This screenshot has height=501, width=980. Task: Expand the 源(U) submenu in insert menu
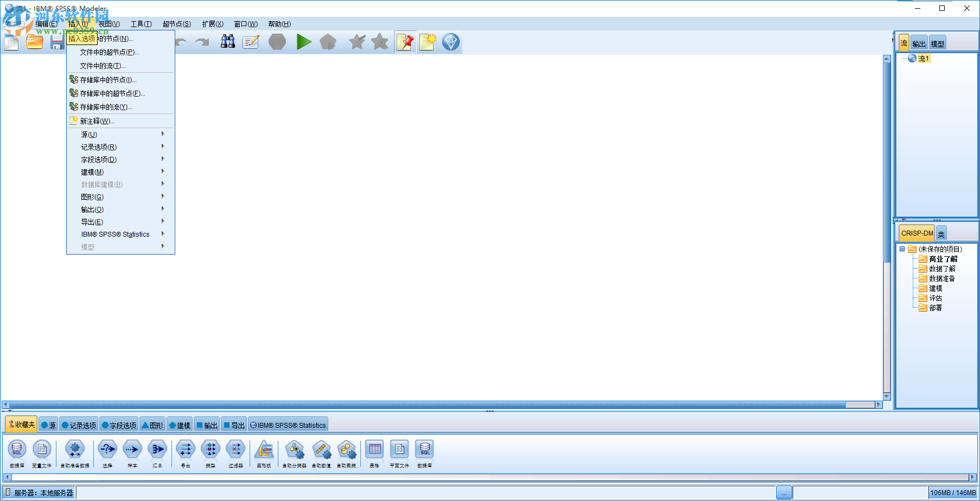click(120, 134)
